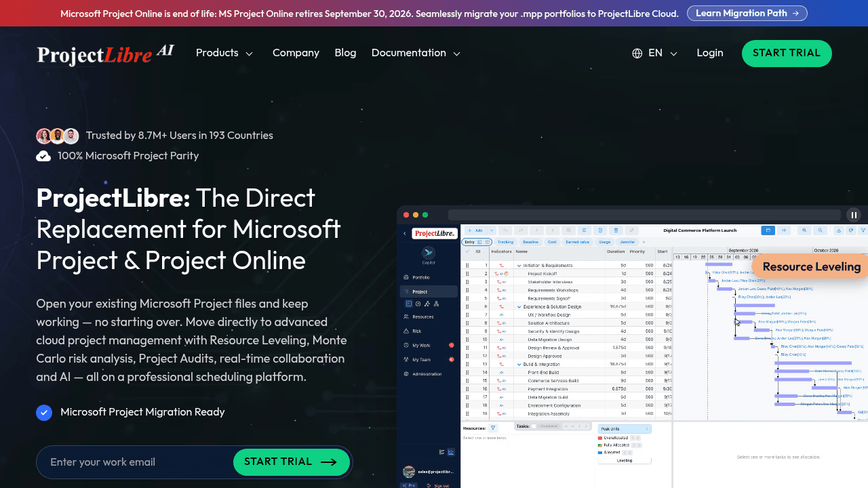This screenshot has width=868, height=488.
Task: Expand the Products menu
Action: 224,53
